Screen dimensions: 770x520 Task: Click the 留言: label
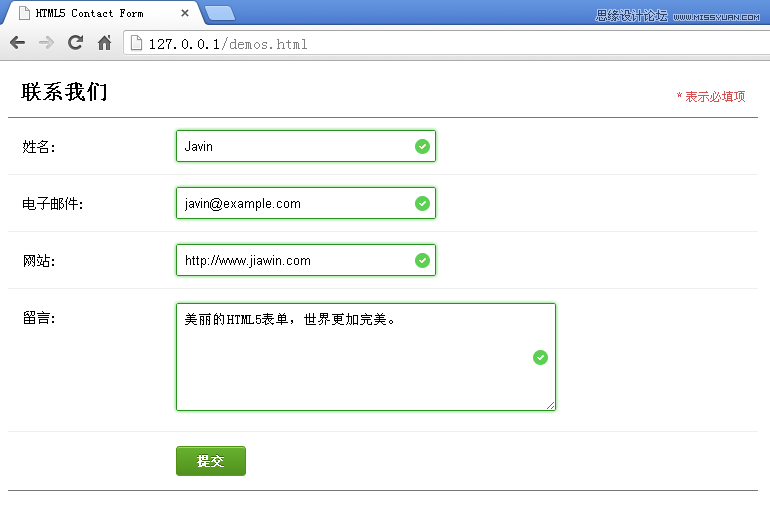click(x=39, y=318)
